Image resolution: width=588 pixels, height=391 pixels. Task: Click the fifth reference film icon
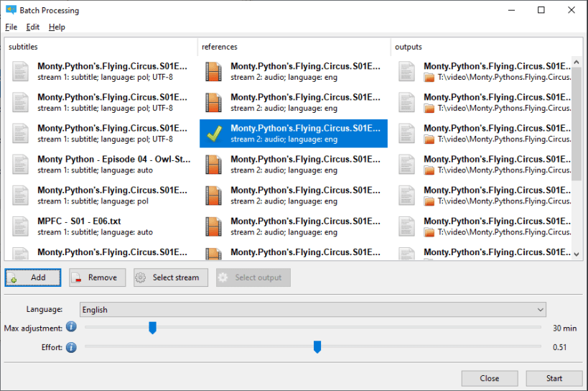click(213, 195)
